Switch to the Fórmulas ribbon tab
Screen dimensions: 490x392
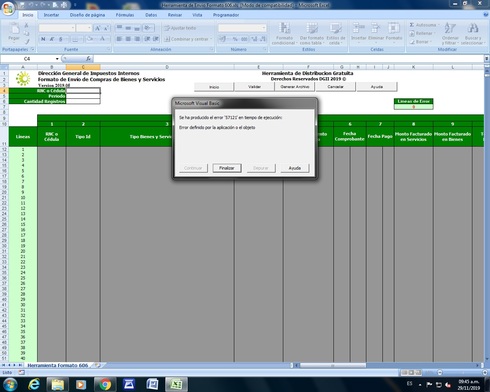[125, 15]
